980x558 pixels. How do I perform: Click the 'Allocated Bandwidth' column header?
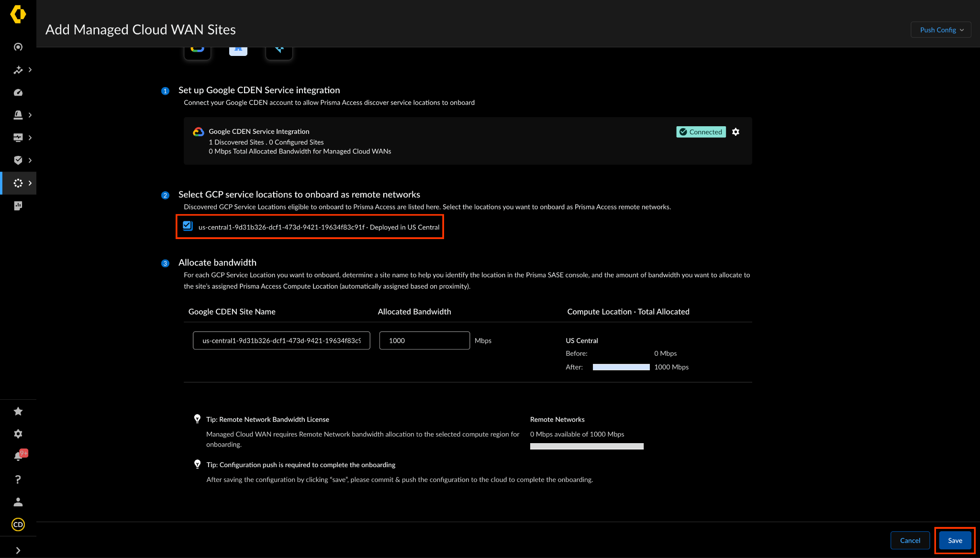pos(414,311)
